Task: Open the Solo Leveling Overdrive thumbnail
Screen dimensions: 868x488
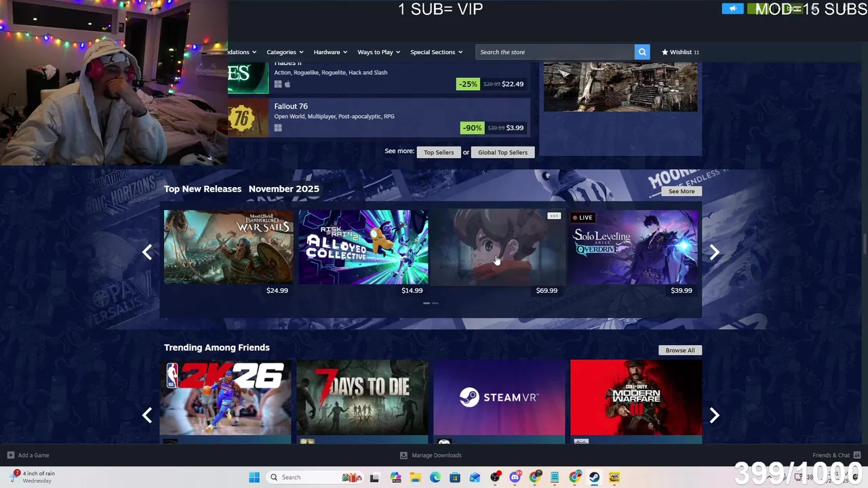Action: (634, 247)
